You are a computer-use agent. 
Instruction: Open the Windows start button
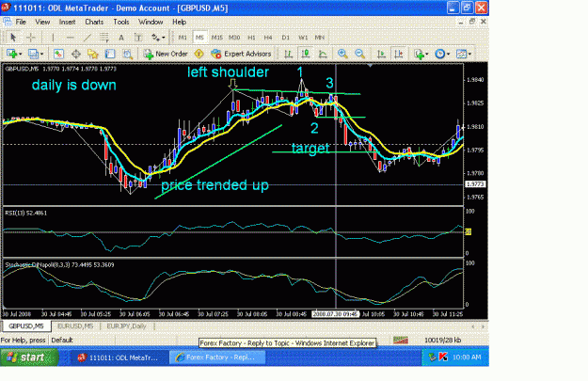29,357
